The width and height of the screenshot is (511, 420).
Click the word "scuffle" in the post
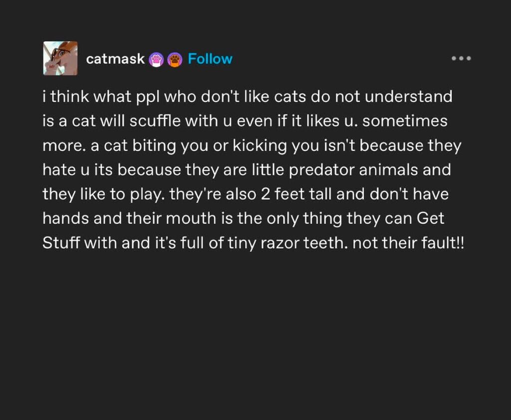point(155,121)
